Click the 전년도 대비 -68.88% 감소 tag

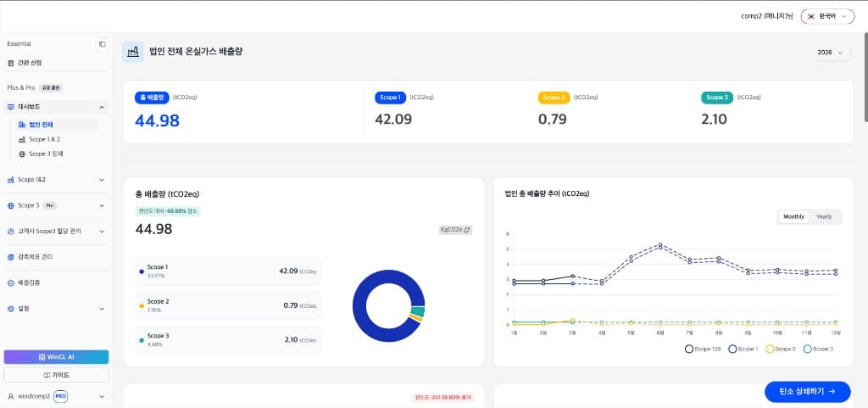click(168, 211)
